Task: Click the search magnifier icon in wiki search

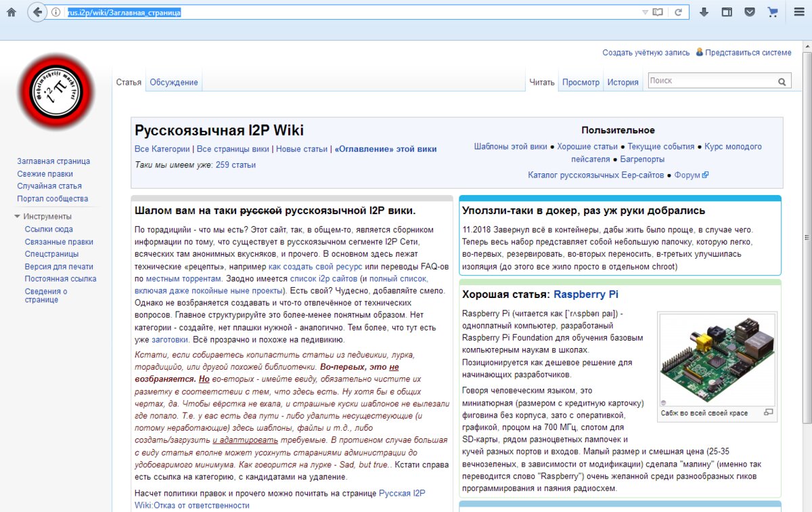Action: 782,82
